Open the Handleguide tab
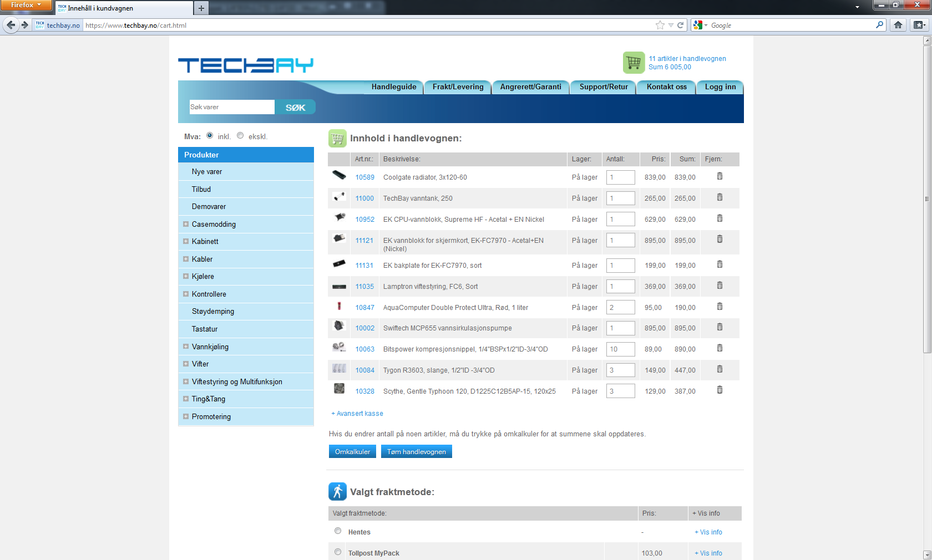 (394, 87)
